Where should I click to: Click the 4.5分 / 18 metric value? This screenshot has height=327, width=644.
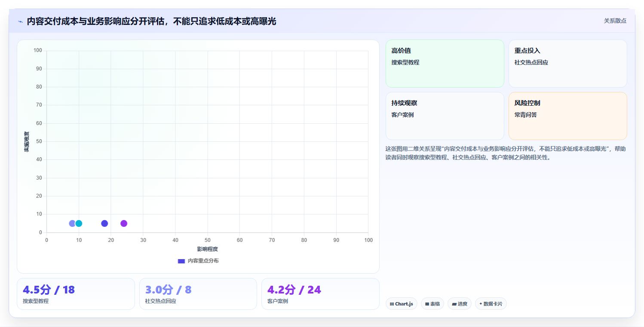point(49,290)
